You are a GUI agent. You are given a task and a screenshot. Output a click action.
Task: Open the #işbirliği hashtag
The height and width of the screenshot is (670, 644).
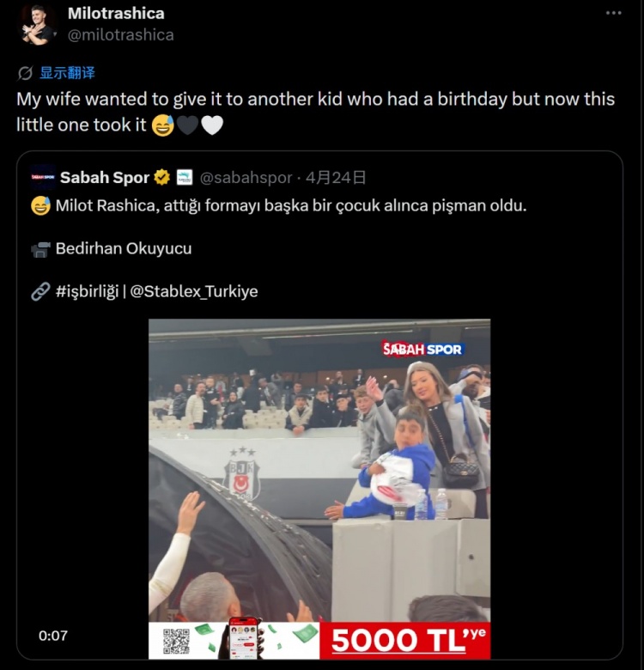(87, 291)
